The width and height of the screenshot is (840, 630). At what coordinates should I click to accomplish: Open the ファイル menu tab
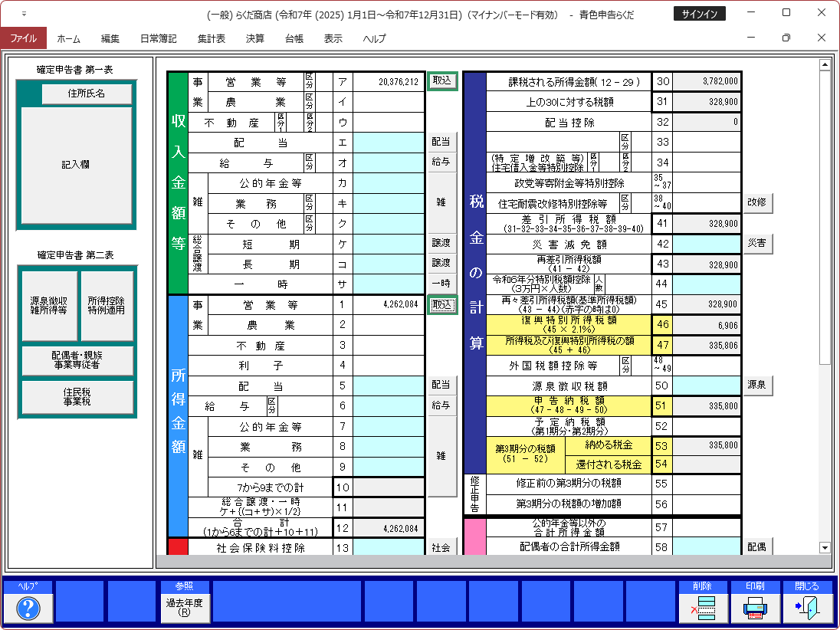(23, 38)
